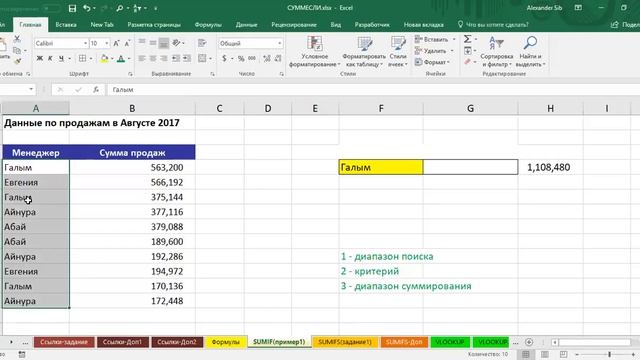The width and height of the screenshot is (640, 360).
Task: Toggle center text horizontally
Action: [x=153, y=59]
